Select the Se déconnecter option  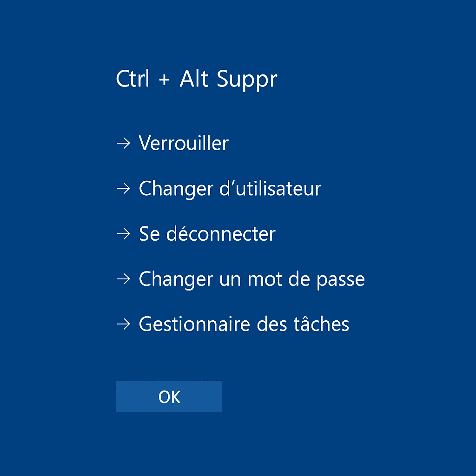tap(206, 234)
